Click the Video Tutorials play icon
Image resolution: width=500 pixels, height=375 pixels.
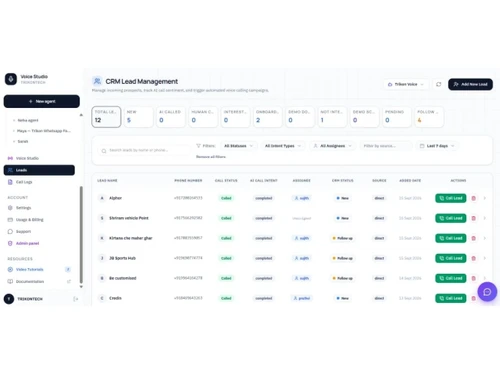[x=10, y=269]
